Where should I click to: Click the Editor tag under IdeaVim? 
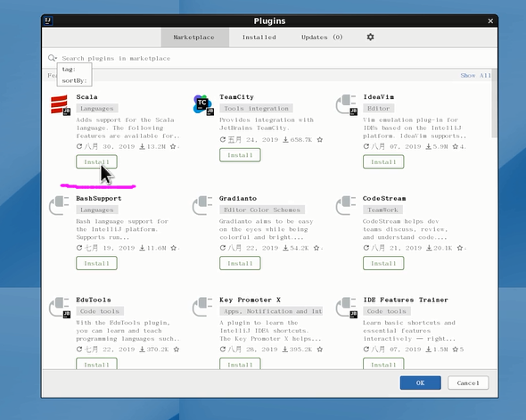tap(378, 109)
